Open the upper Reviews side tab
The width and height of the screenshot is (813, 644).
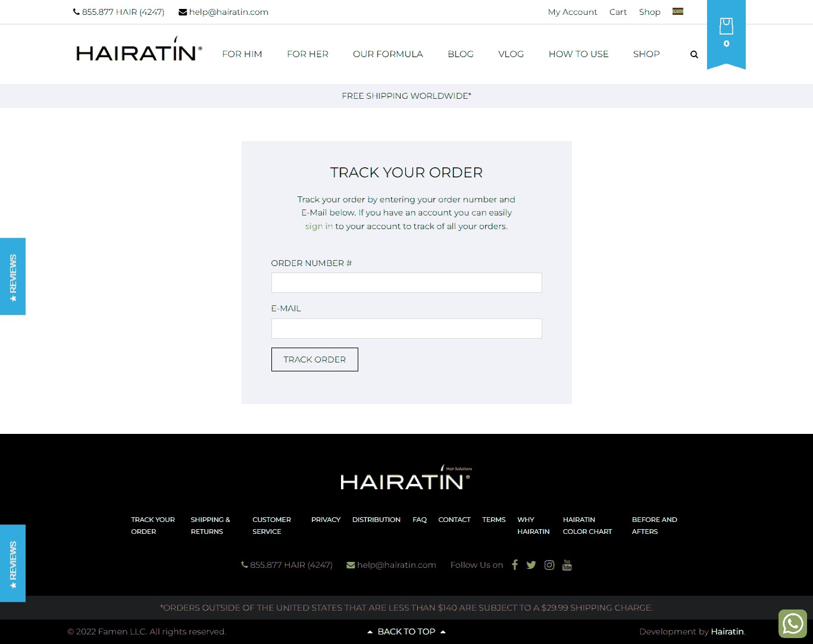coord(12,276)
